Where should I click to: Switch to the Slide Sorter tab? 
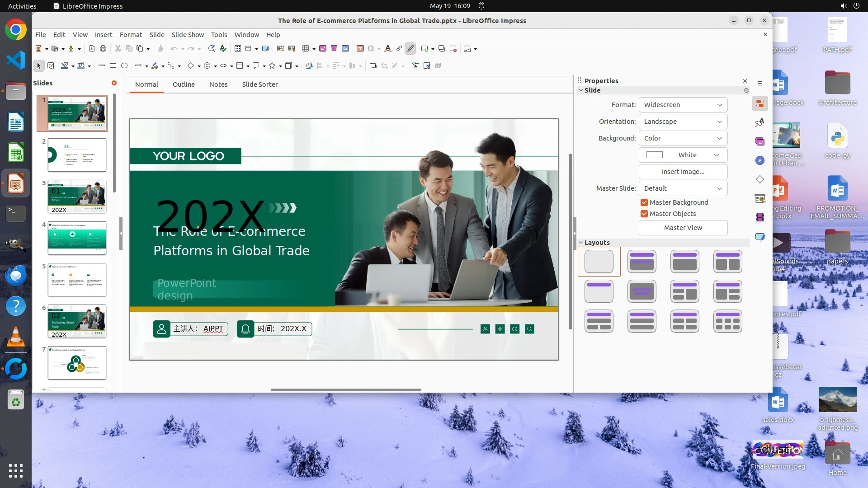coord(259,84)
